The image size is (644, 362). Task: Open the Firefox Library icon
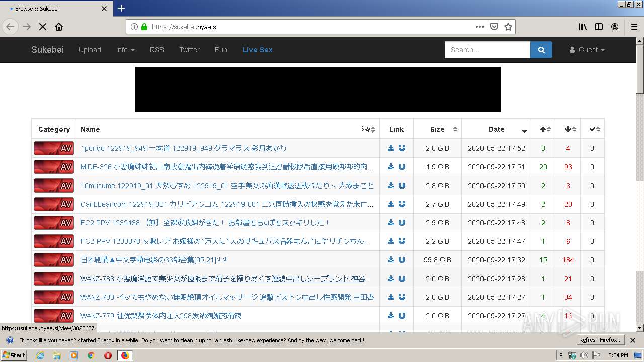click(x=583, y=27)
